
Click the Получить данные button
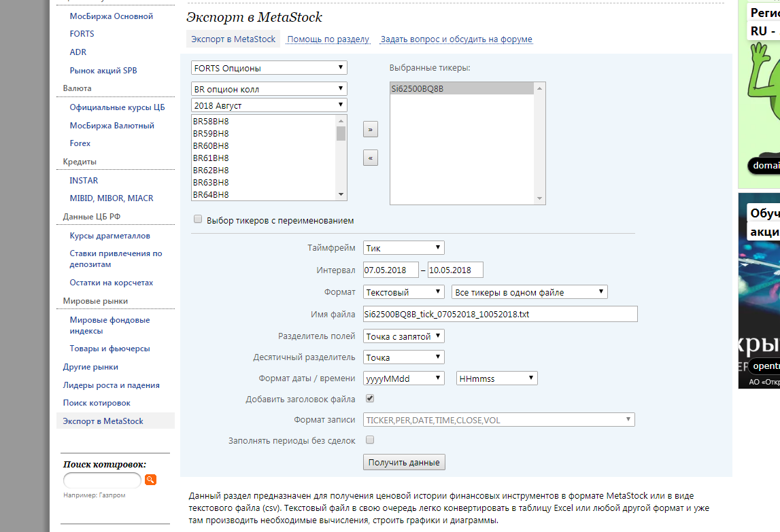404,462
